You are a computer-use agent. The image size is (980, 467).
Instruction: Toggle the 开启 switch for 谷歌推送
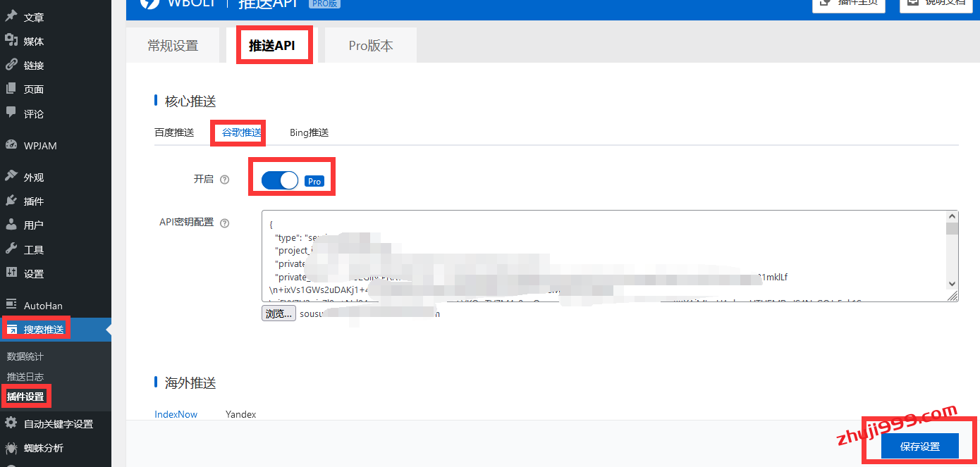coord(280,181)
